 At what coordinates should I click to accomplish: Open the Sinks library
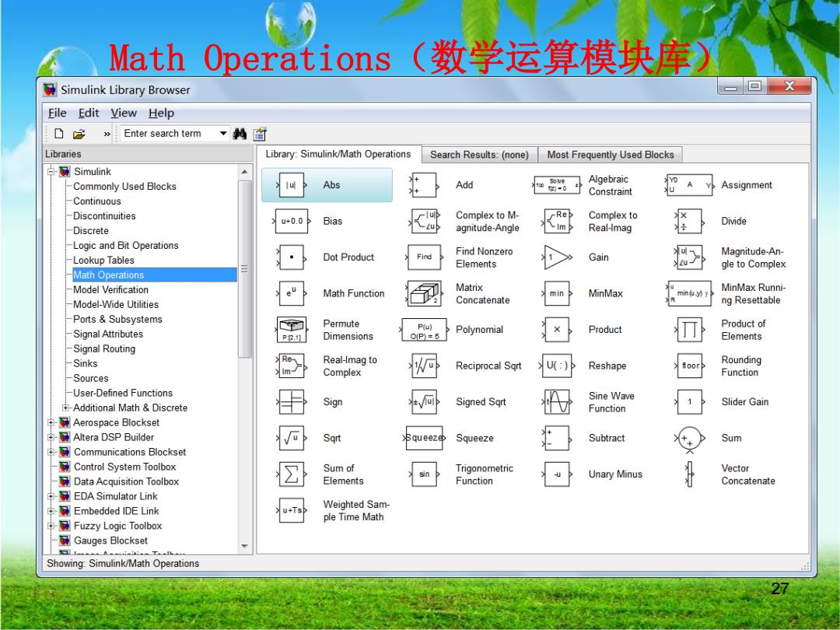(86, 364)
